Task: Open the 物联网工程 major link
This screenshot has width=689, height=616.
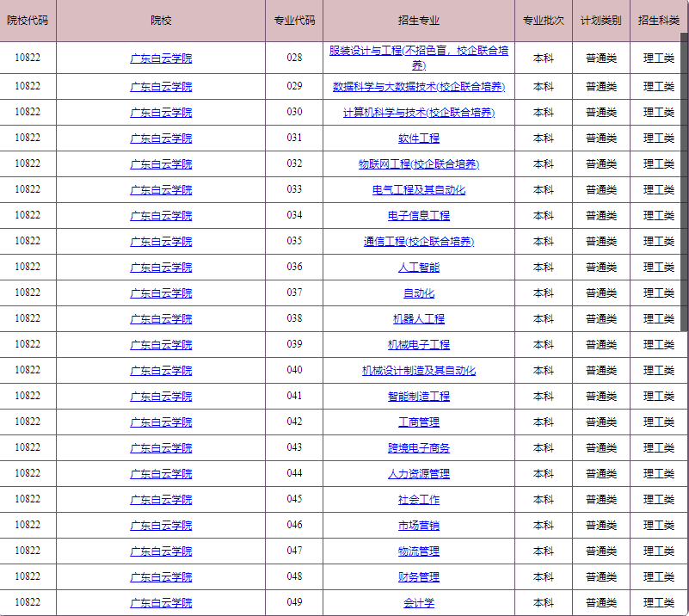Action: 418,163
